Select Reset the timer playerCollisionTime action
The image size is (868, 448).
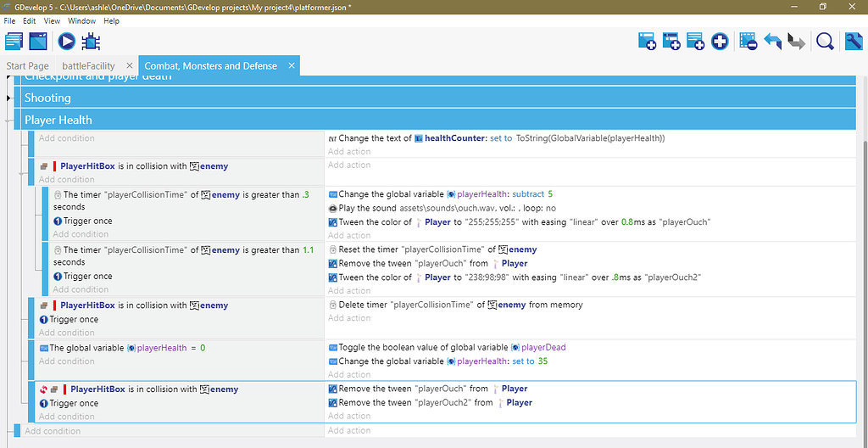click(432, 249)
